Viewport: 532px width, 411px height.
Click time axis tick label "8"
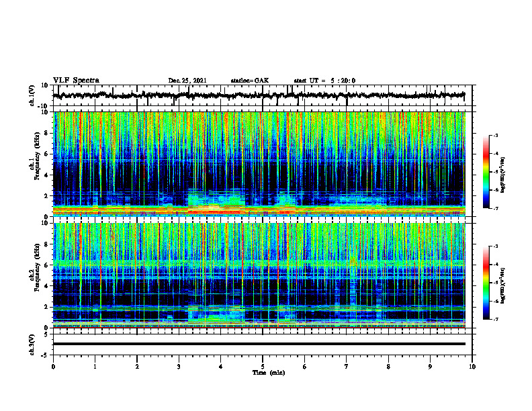pos(388,367)
